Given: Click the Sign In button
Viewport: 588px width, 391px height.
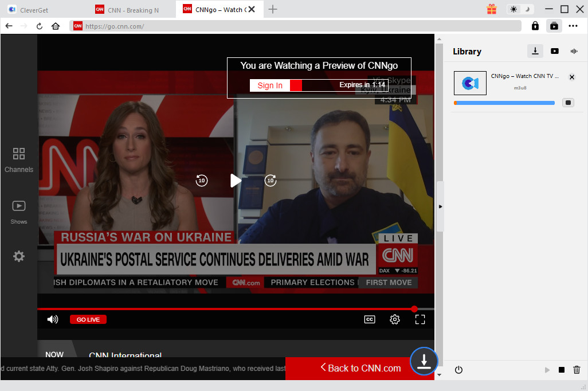Looking at the screenshot, I should pos(270,85).
